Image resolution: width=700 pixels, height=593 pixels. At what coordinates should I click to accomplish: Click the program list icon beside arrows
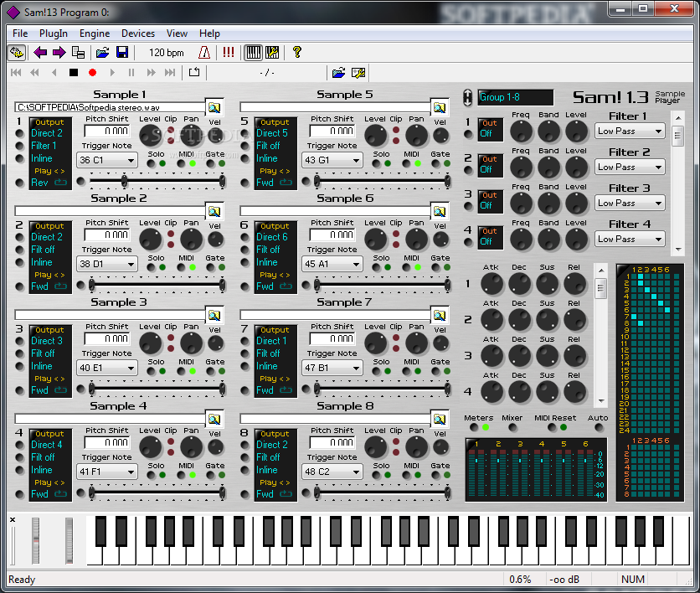tap(78, 53)
